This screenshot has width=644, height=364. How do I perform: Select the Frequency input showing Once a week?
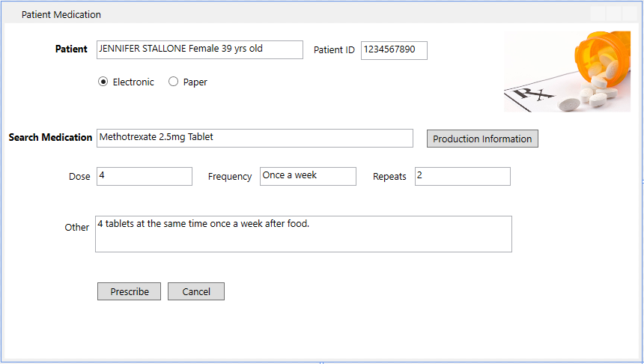pos(308,176)
